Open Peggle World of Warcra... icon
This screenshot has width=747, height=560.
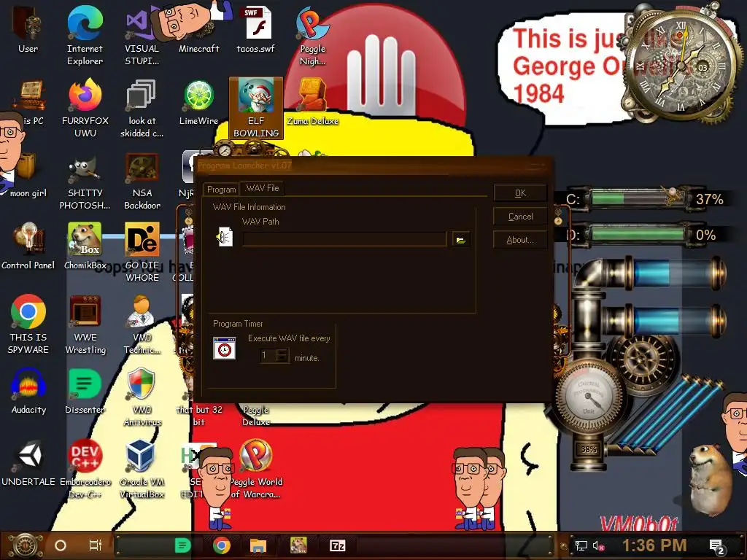click(x=256, y=470)
